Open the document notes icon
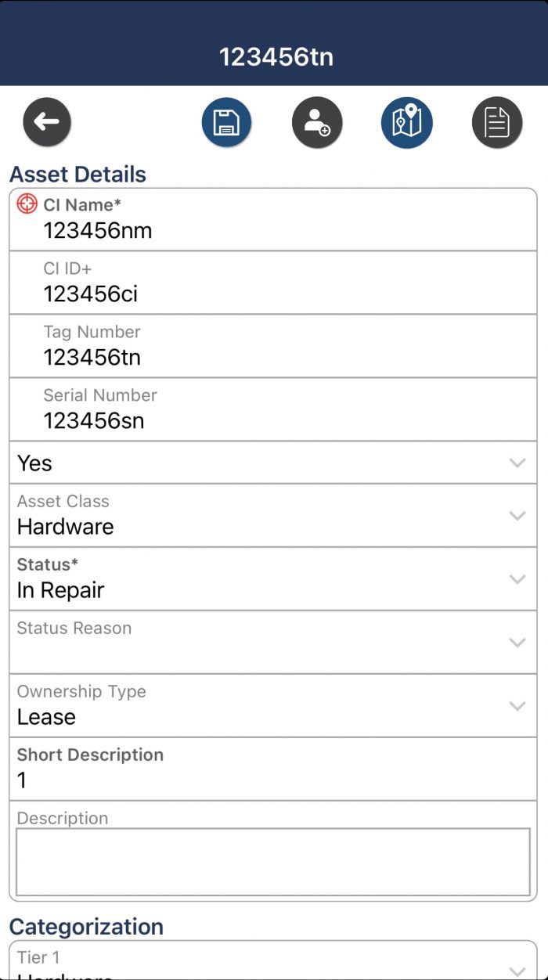548x980 pixels. click(x=497, y=123)
